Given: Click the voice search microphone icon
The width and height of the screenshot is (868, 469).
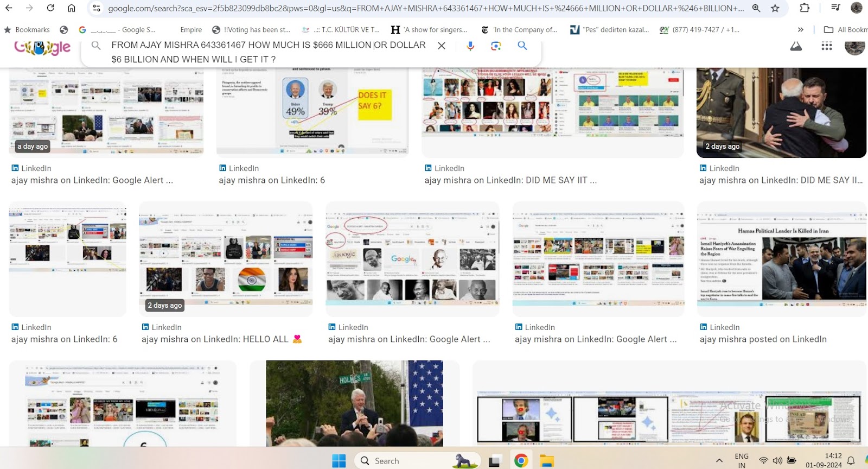Looking at the screenshot, I should point(470,46).
